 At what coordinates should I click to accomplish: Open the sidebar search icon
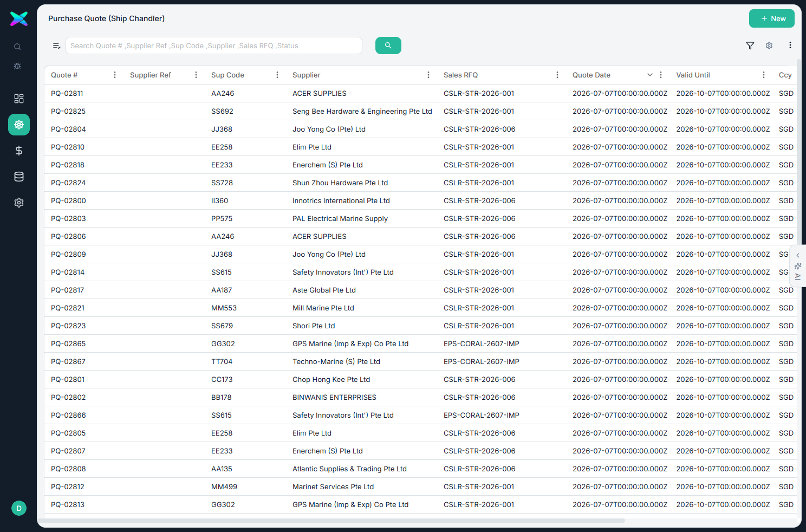[17, 47]
